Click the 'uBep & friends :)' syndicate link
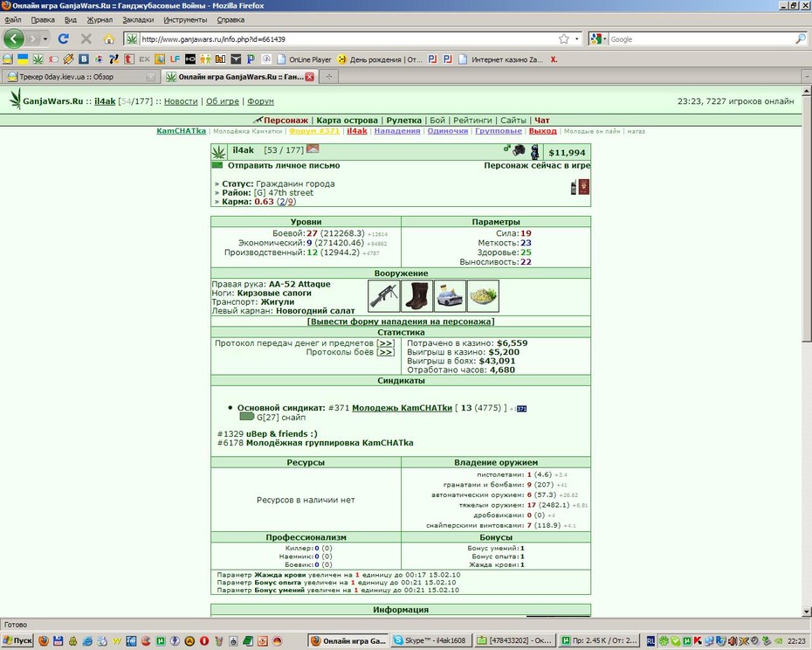 [x=282, y=434]
